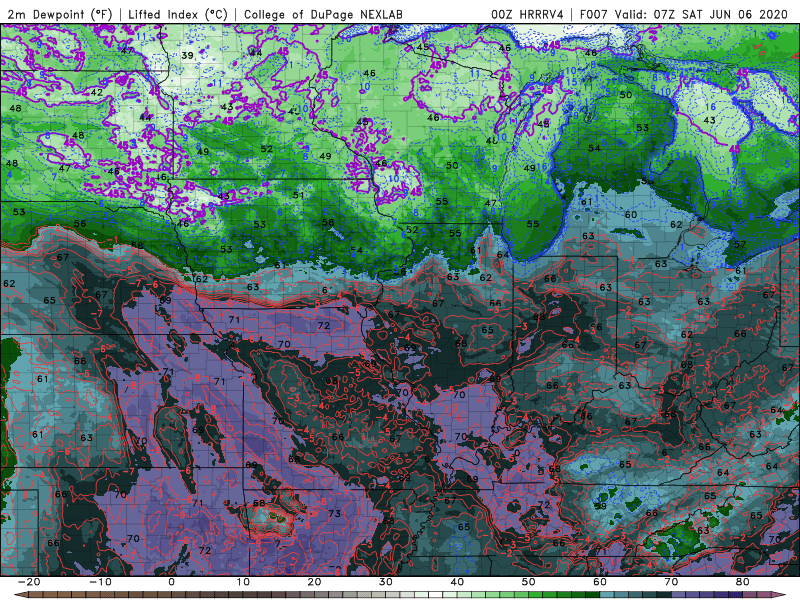Screen dimensions: 800x600
Task: Click the "60" color scale tick label
Action: click(x=600, y=582)
